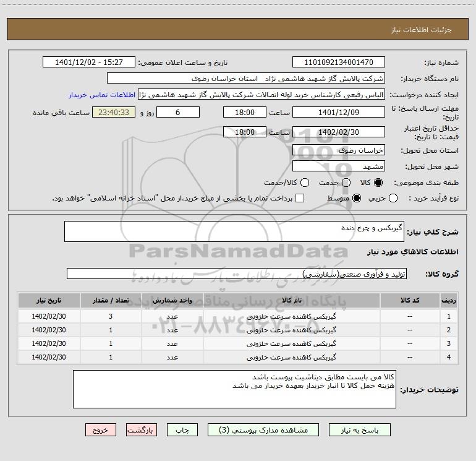This screenshot has width=476, height=461.
Task: Click the شرح کلی نیاز text box
Action: [x=234, y=231]
